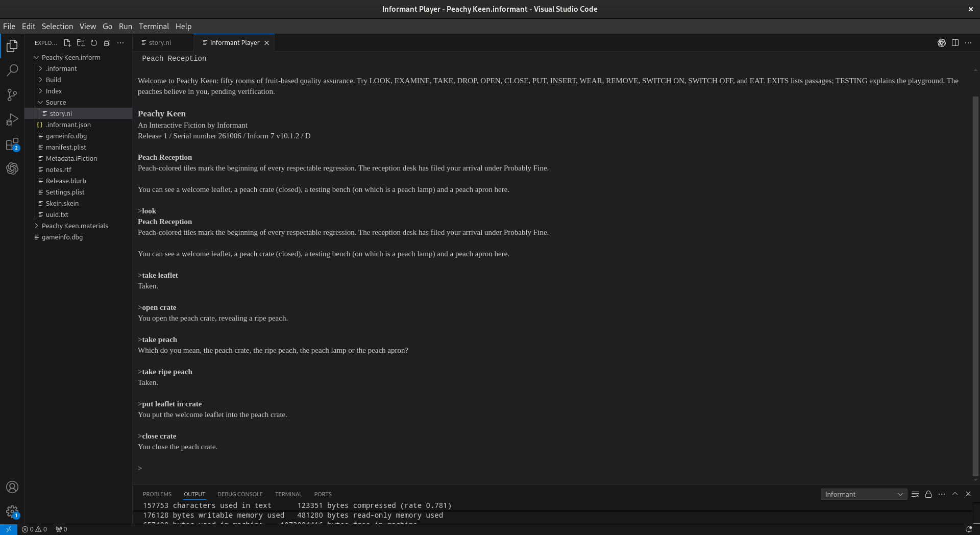Clear the Output panel
The image size is (980, 535).
point(915,494)
